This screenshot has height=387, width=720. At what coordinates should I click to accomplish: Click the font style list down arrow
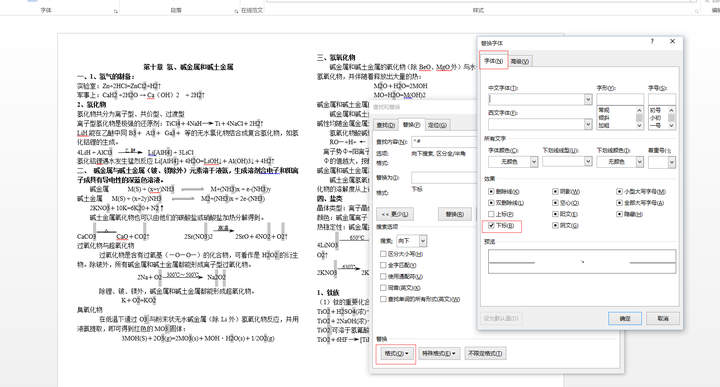coord(639,125)
